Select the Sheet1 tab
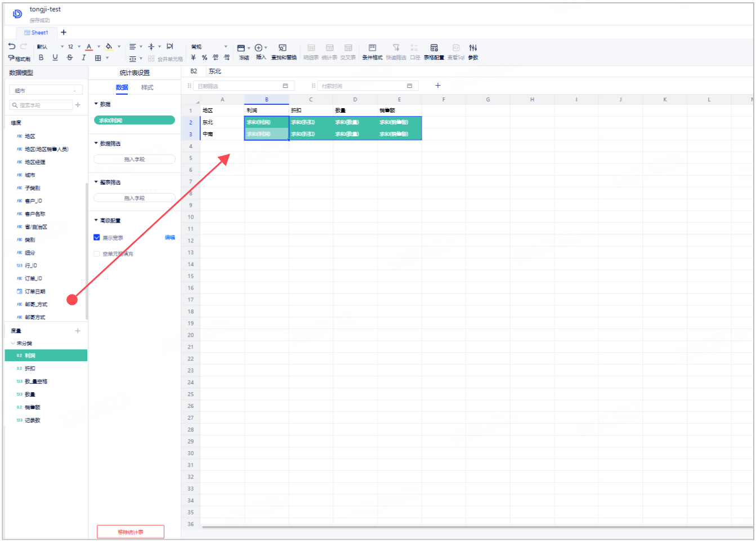Screen dimensions: 756x542 (x=37, y=33)
